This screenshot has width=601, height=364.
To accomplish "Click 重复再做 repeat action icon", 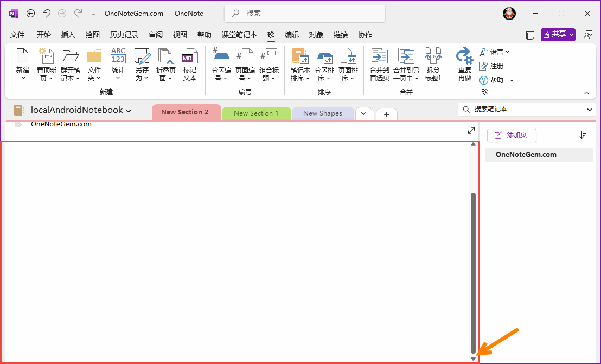I will click(464, 56).
